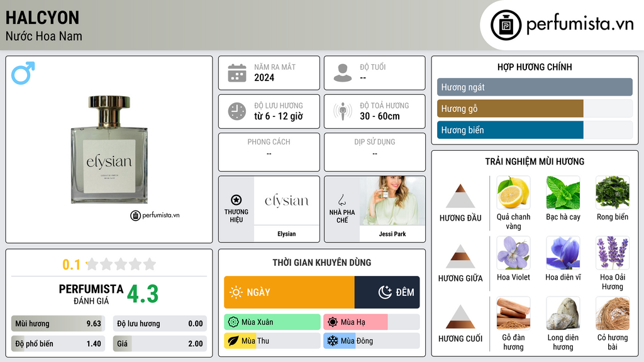Click the Hoa Oải Hương lavender image
The width and height of the screenshot is (644, 362).
tap(613, 253)
